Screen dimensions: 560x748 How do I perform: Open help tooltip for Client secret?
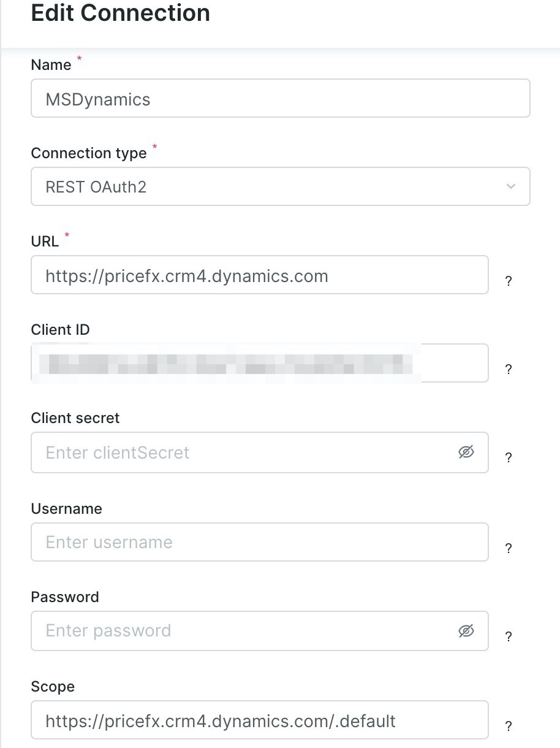tap(508, 457)
